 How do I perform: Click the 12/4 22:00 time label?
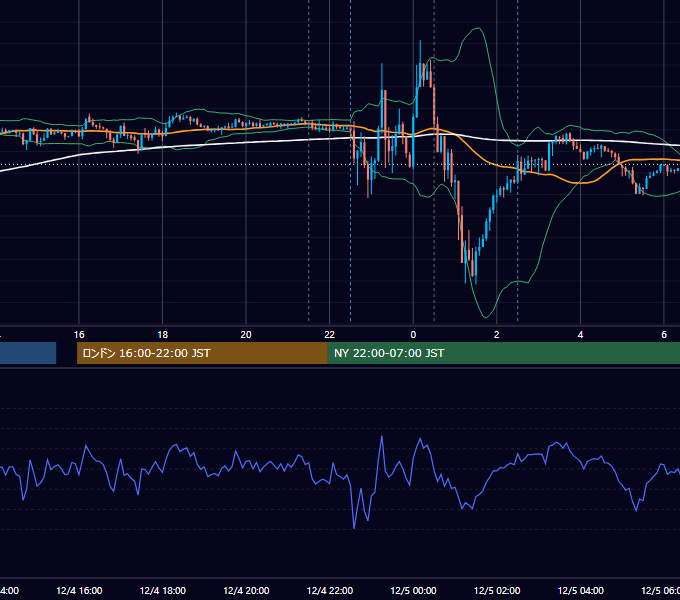[330, 590]
